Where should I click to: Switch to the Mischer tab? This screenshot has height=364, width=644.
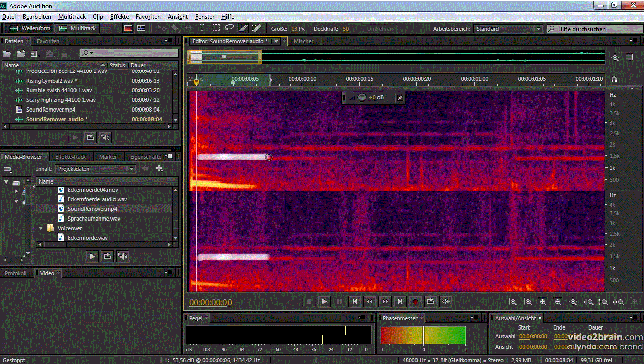click(x=304, y=41)
